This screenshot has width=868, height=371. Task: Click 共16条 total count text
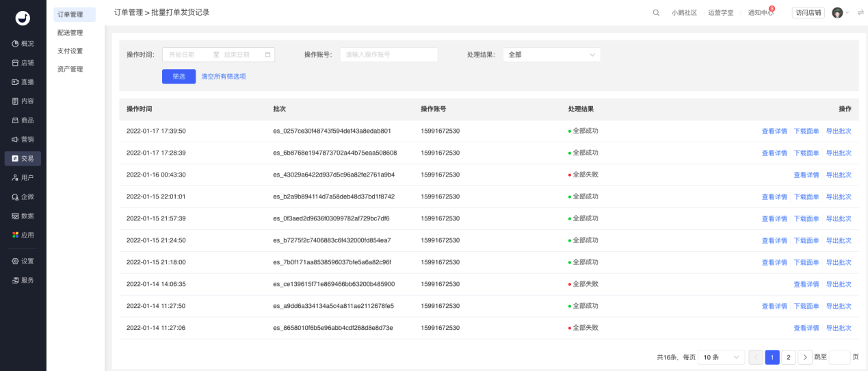[x=668, y=357]
